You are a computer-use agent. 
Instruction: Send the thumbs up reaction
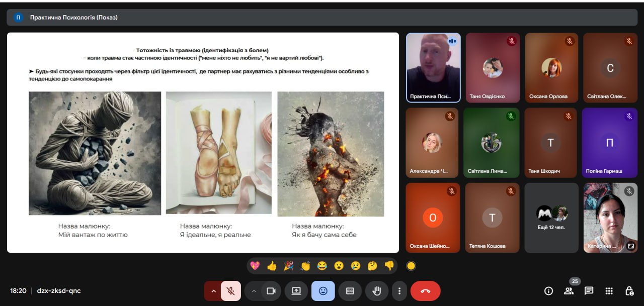click(x=272, y=266)
